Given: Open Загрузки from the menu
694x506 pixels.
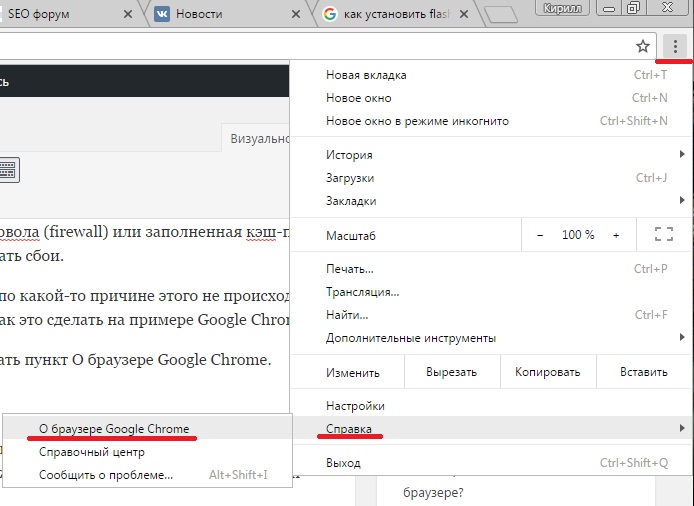Looking at the screenshot, I should click(491, 178).
